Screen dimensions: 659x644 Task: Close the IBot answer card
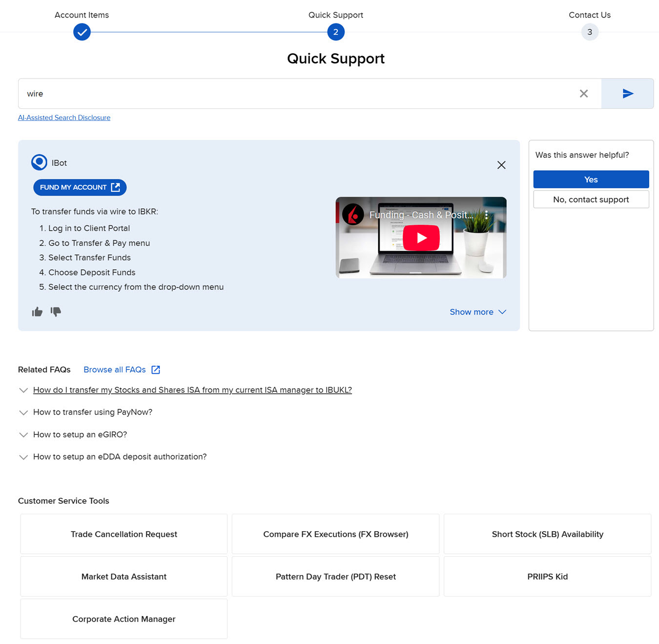coord(501,165)
